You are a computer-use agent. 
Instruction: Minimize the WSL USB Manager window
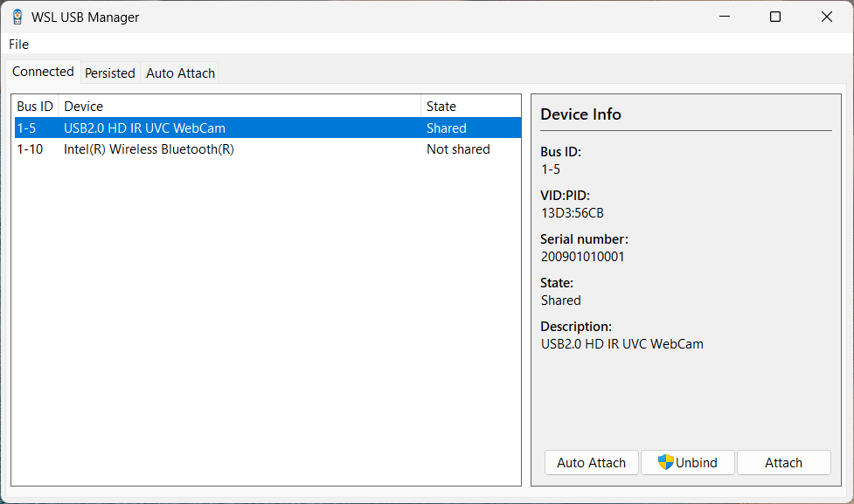pos(724,17)
